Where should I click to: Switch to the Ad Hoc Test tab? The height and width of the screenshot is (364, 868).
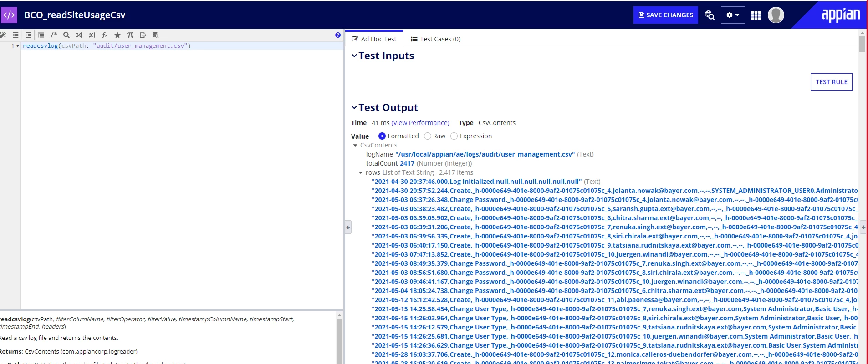click(374, 39)
